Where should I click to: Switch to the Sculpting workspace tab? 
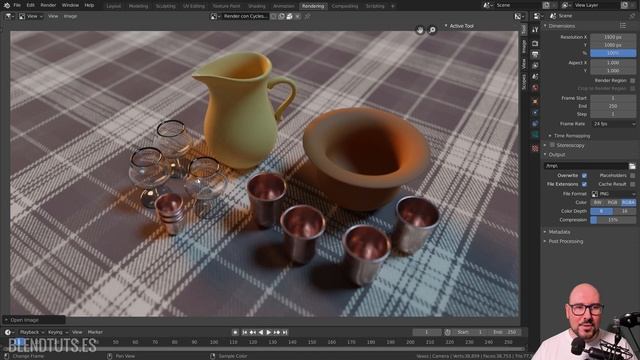[166, 6]
